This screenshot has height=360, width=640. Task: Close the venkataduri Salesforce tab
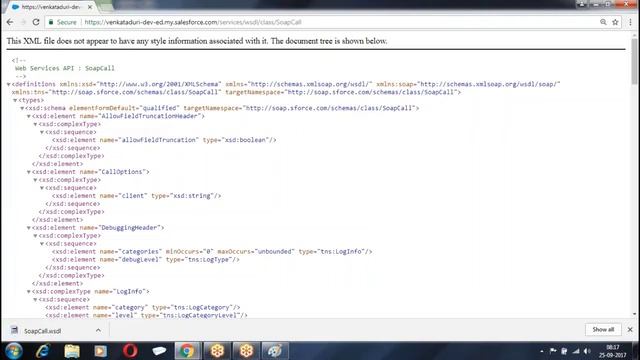click(90, 7)
